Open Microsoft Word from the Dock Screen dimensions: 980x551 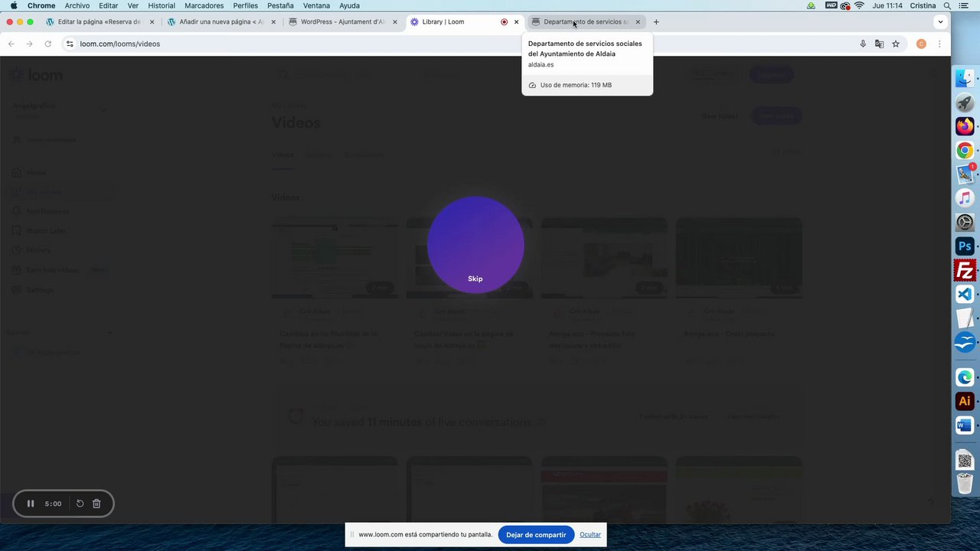[965, 425]
